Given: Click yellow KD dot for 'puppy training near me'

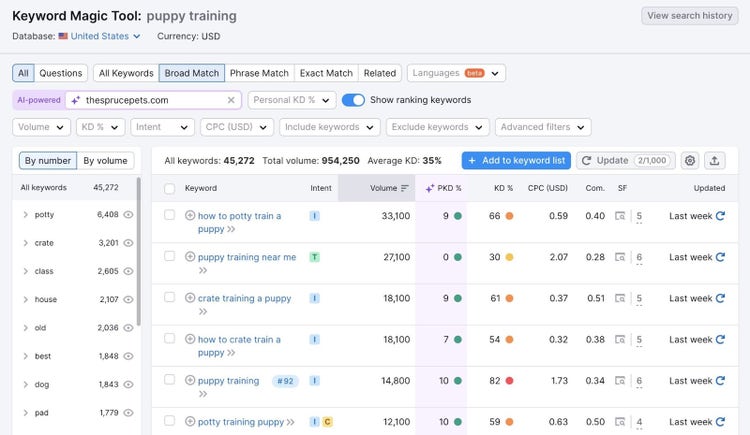Looking at the screenshot, I should pyautogui.click(x=509, y=257).
